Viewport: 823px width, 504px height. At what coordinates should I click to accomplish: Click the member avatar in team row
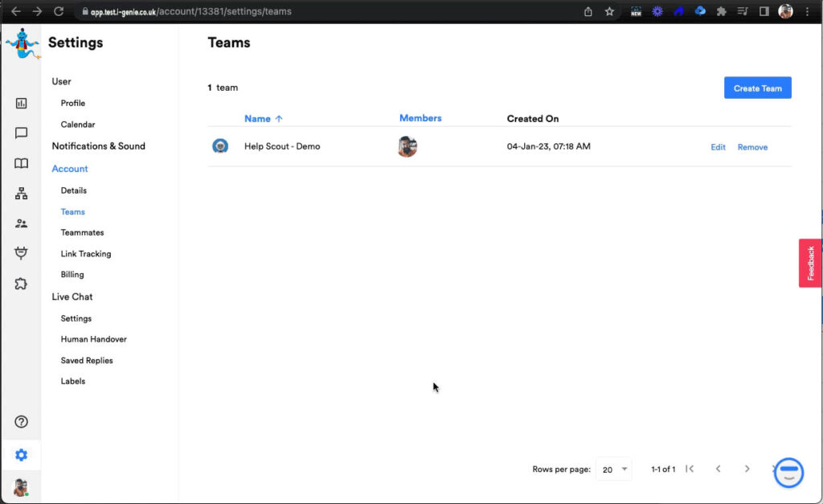click(x=407, y=147)
